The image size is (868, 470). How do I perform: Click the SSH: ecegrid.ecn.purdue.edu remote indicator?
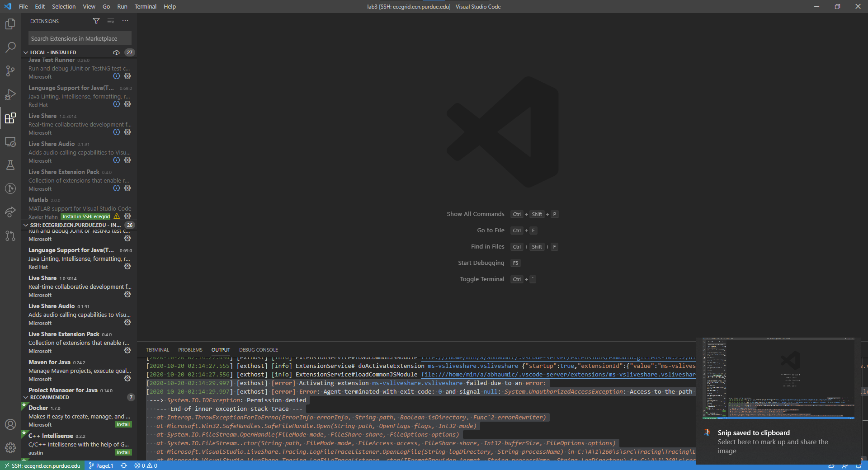(x=42, y=465)
